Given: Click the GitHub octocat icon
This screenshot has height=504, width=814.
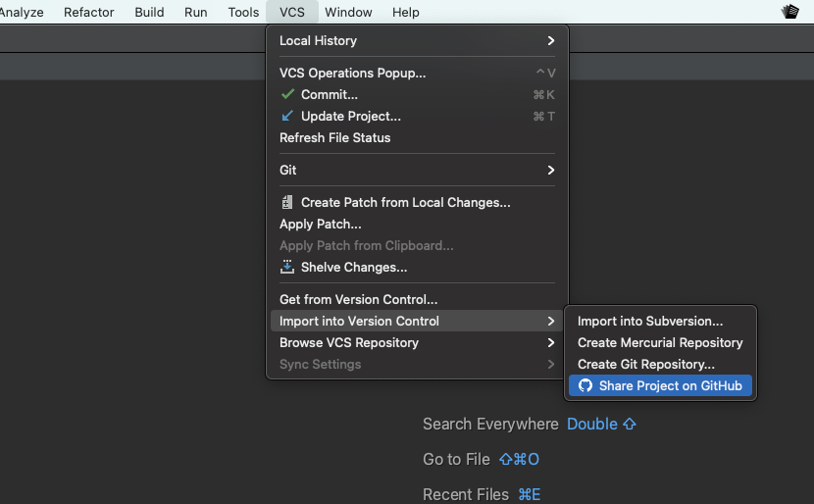Looking at the screenshot, I should click(x=585, y=385).
